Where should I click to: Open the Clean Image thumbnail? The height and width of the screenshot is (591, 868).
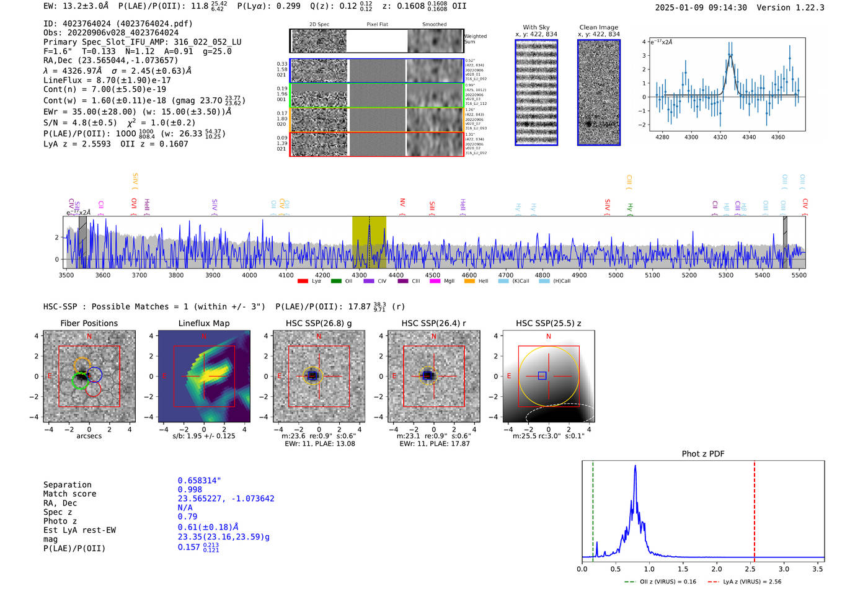(x=599, y=92)
